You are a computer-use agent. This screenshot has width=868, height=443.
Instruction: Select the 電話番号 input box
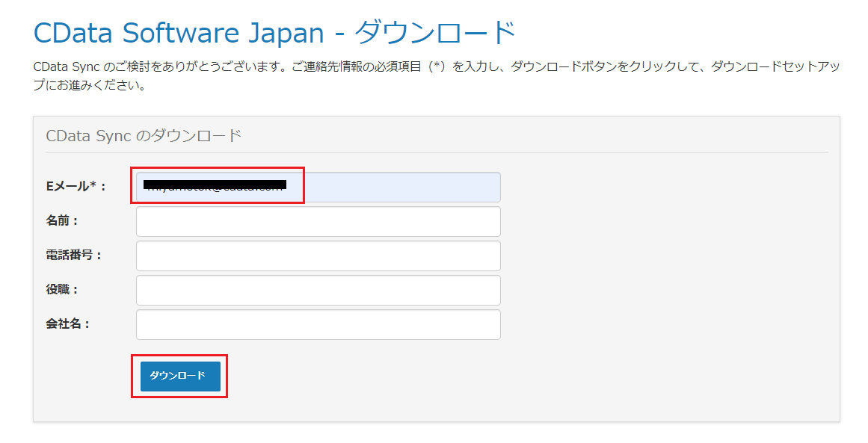318,255
